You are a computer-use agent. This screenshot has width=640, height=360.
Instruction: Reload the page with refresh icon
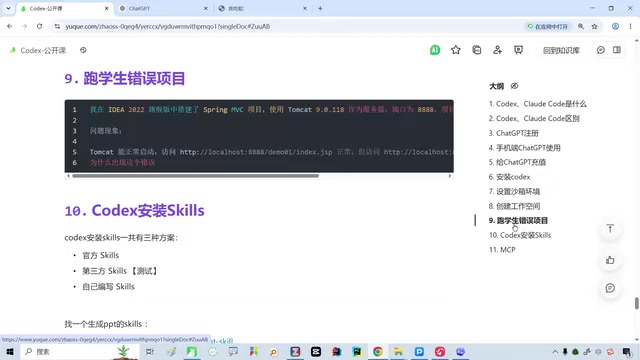(39, 26)
